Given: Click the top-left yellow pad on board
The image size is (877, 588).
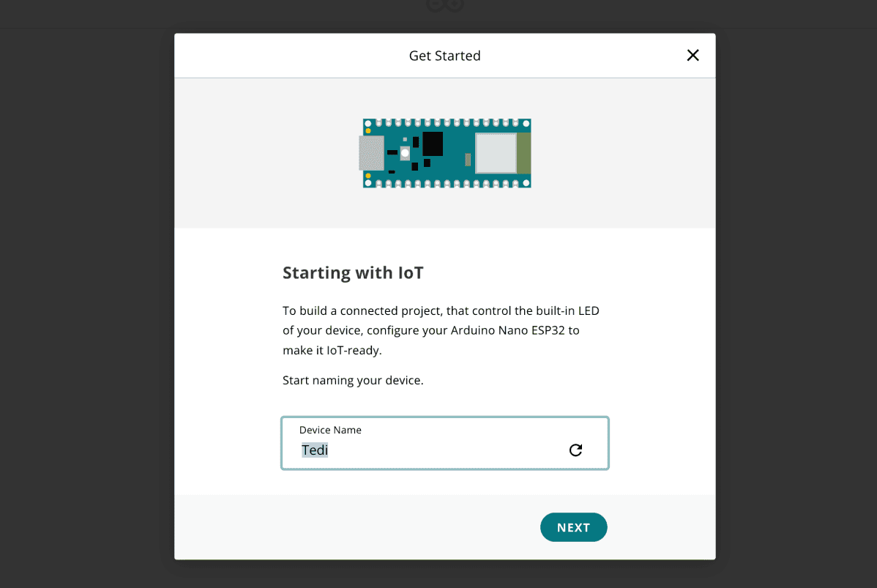Looking at the screenshot, I should 368,131.
